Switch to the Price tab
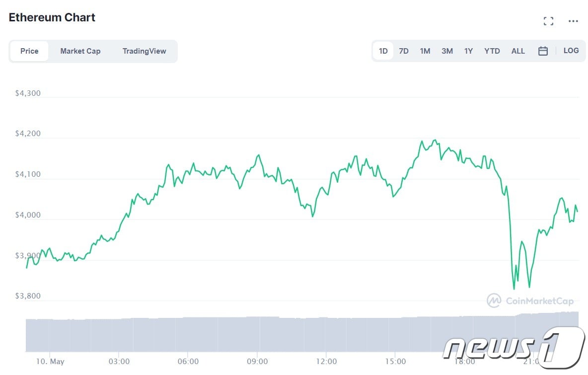The height and width of the screenshot is (375, 588). (29, 51)
